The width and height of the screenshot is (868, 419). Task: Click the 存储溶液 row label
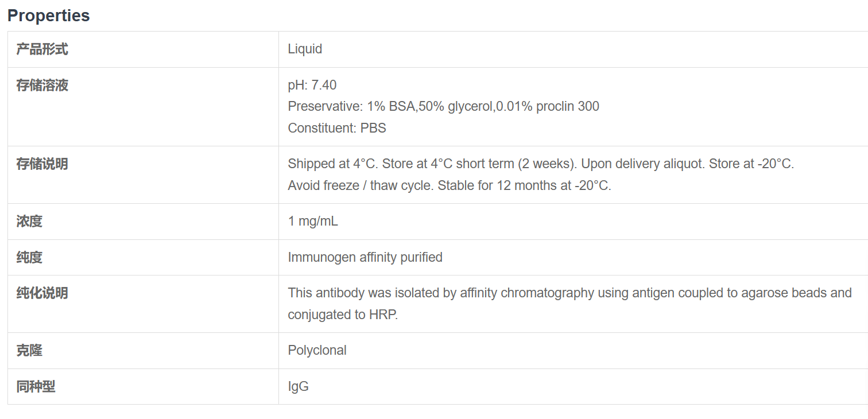(x=42, y=86)
